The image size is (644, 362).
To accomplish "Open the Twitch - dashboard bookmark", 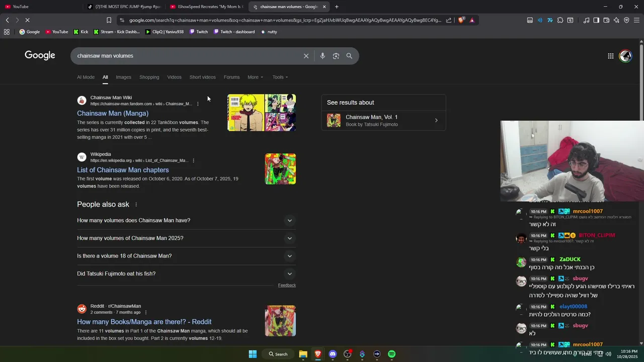I will coord(234,32).
